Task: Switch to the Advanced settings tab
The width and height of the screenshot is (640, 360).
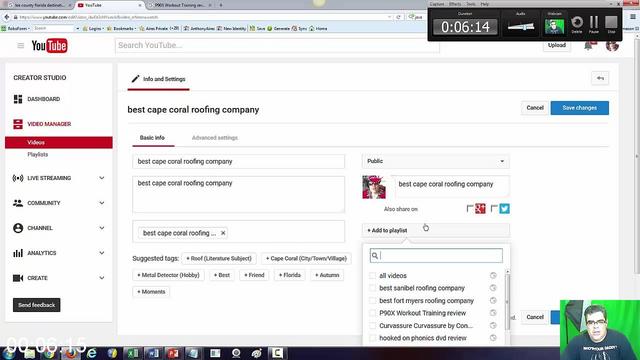Action: pyautogui.click(x=215, y=138)
